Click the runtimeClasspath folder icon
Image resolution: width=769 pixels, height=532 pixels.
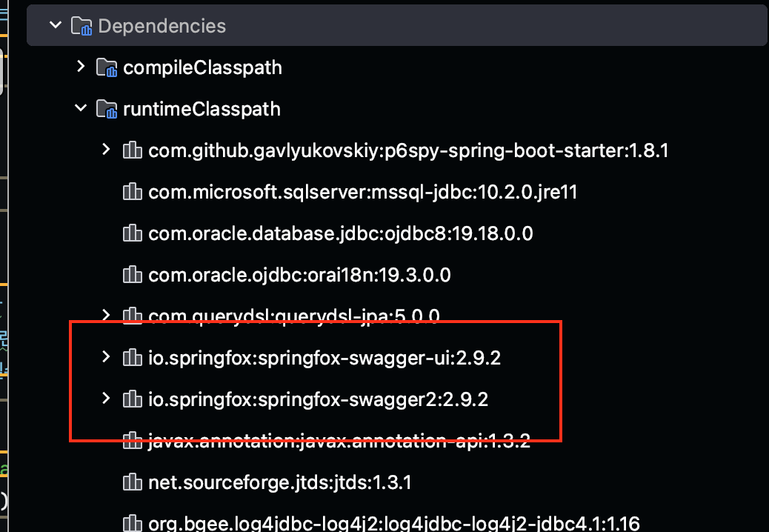[x=107, y=109]
